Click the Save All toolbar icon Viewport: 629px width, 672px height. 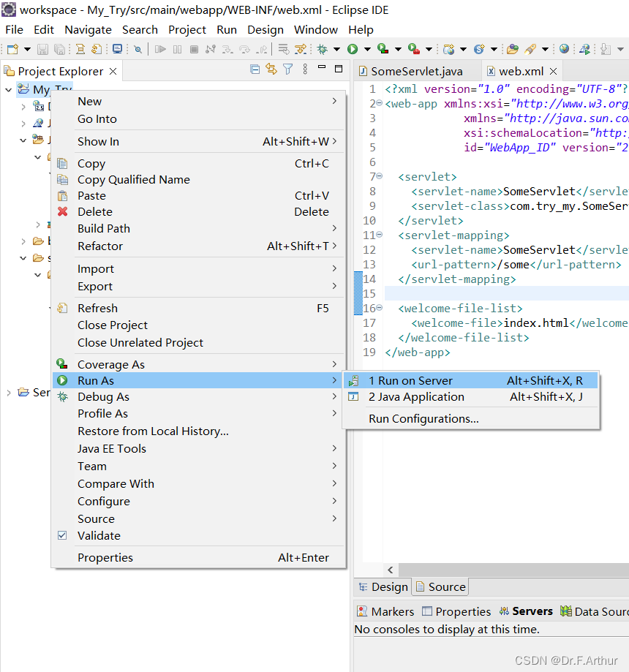click(x=59, y=49)
